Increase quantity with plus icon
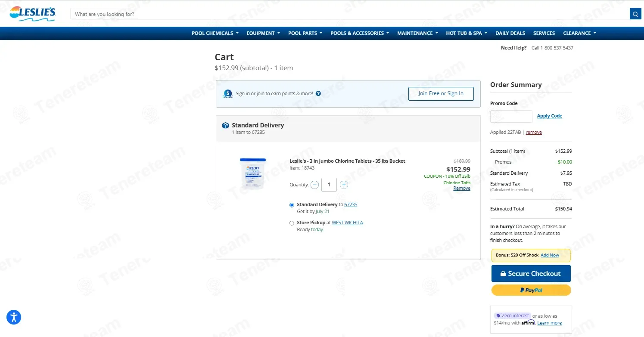The height and width of the screenshot is (337, 644). point(344,185)
